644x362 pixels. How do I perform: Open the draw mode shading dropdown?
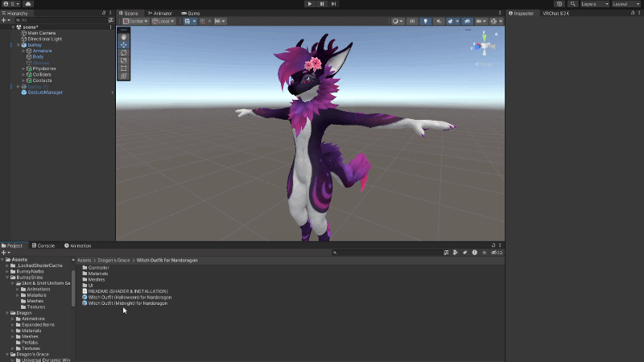[397, 22]
